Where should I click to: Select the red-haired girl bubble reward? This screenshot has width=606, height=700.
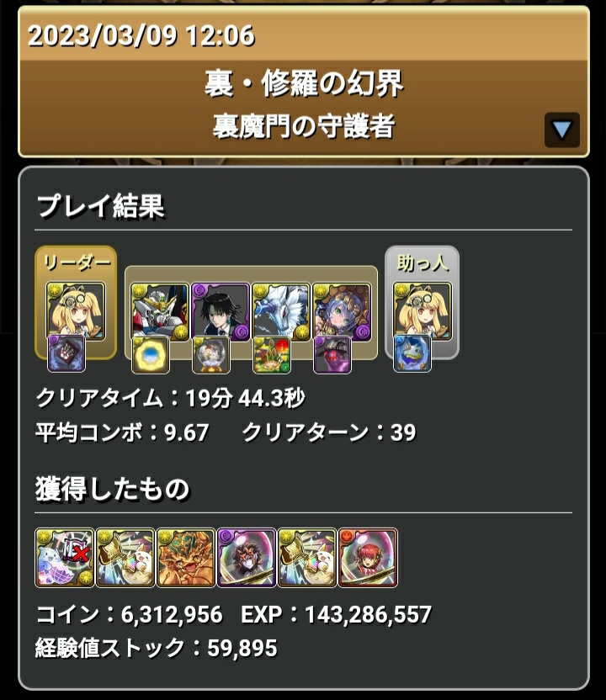[x=368, y=558]
